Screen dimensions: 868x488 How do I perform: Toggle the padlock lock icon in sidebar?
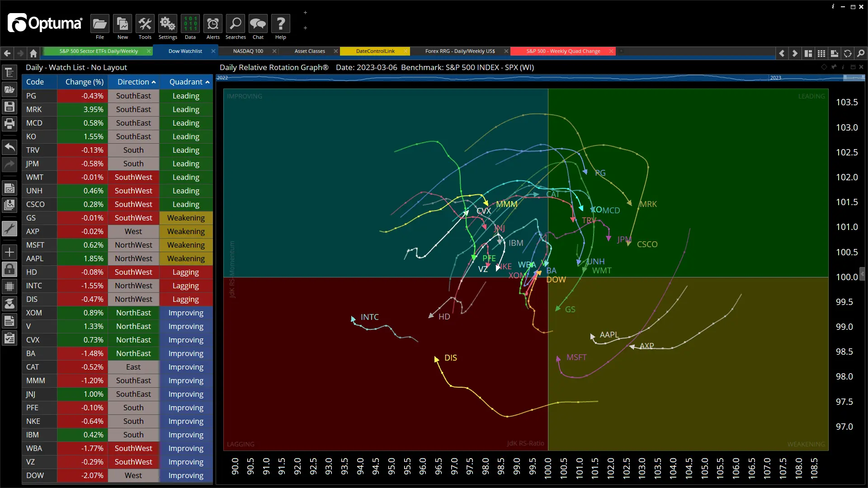9,269
